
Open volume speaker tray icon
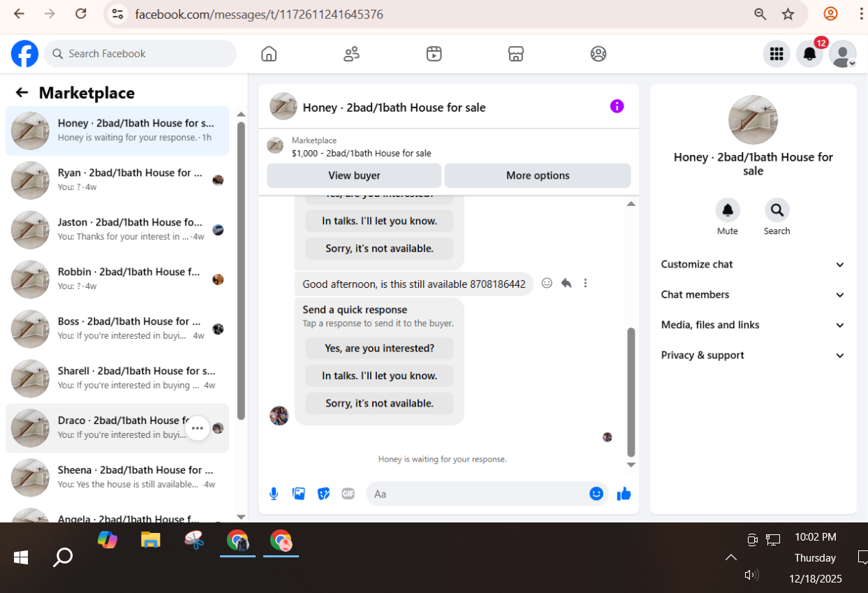point(751,575)
